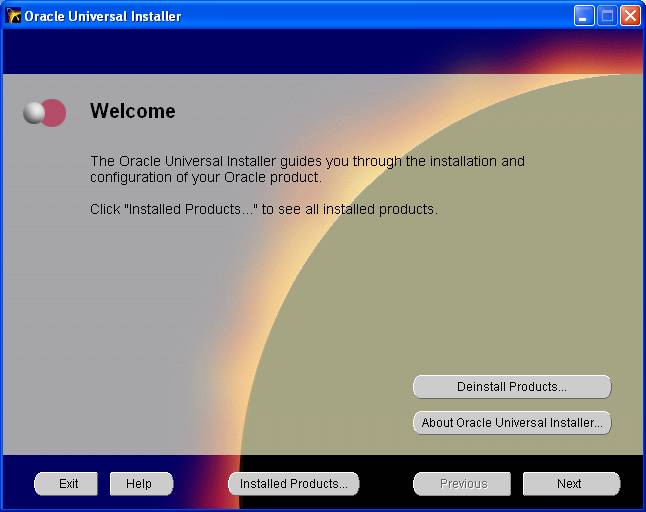Minimize the Oracle Universal Installer window
The width and height of the screenshot is (646, 512).
click(x=584, y=16)
